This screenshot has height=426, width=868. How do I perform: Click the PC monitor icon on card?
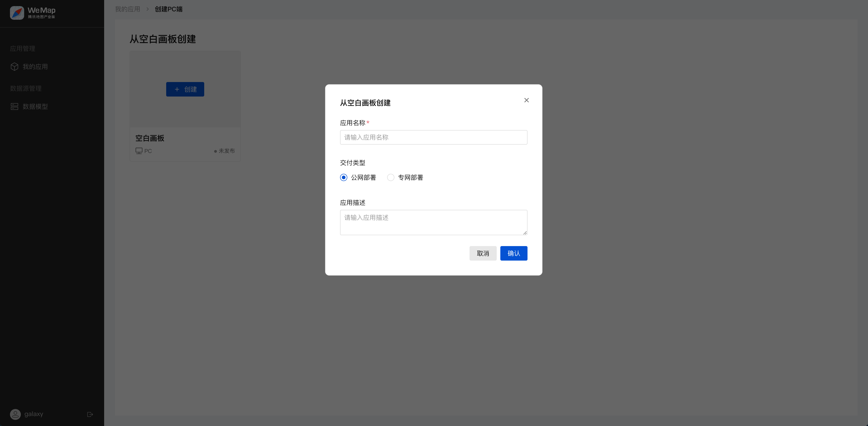pos(139,151)
